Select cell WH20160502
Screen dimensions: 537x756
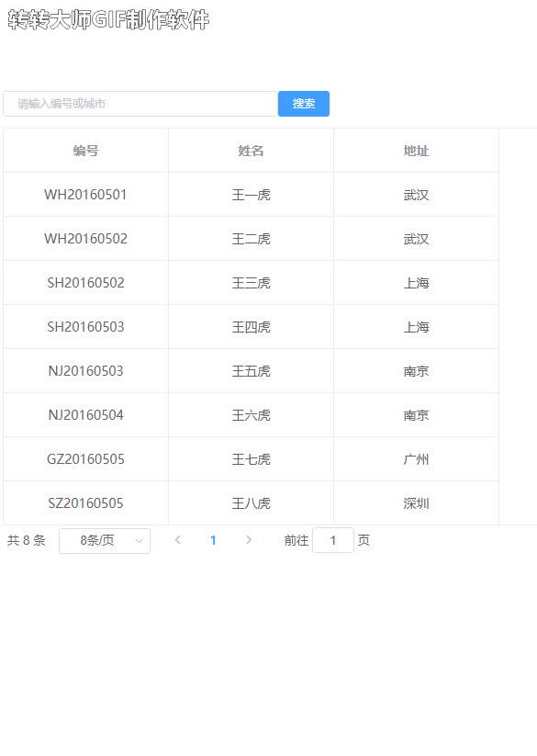(x=85, y=239)
